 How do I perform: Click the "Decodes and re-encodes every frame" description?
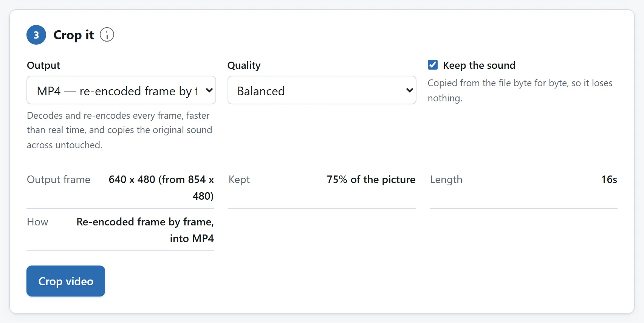click(119, 130)
